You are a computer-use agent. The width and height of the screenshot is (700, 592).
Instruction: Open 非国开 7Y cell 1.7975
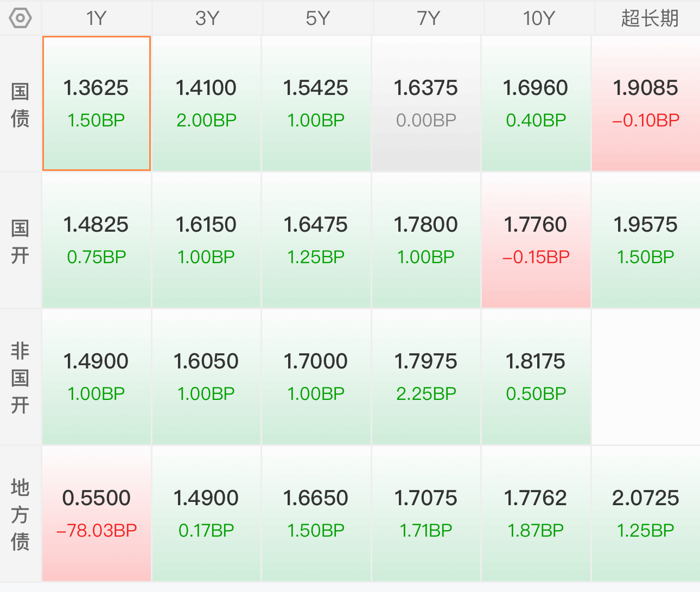[x=426, y=377]
